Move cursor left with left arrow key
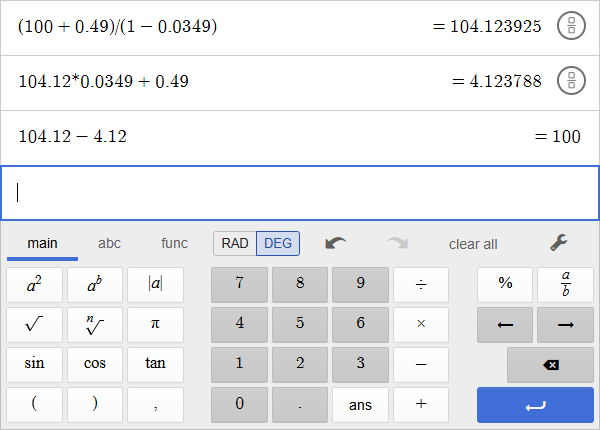The height and width of the screenshot is (430, 600). (505, 325)
